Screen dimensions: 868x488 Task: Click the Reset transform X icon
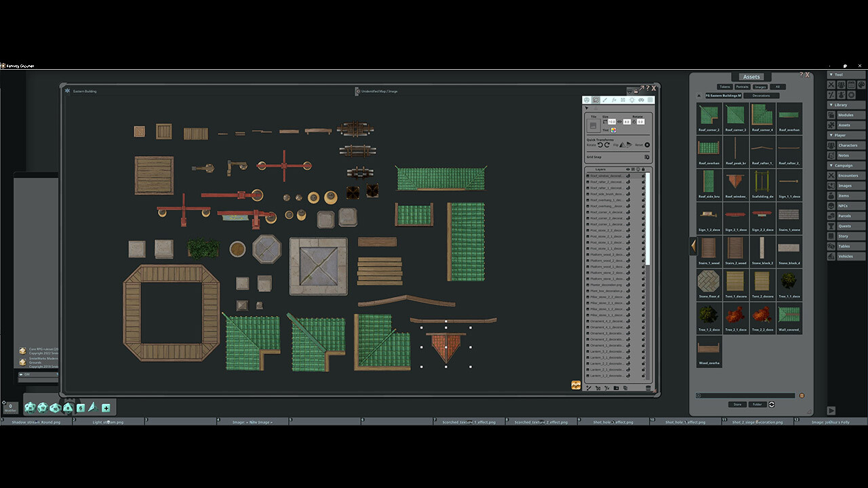coord(647,144)
